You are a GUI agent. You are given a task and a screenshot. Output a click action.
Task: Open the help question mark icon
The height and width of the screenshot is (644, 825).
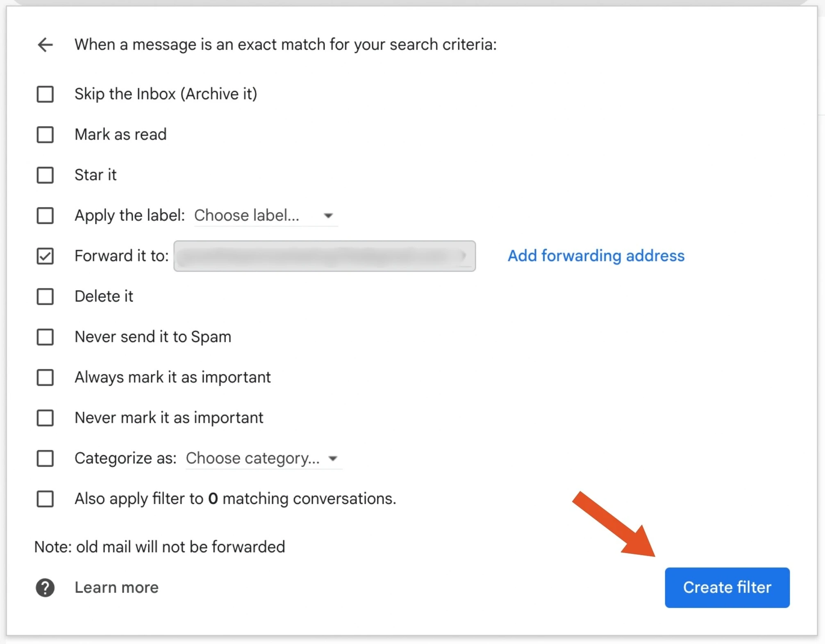45,587
